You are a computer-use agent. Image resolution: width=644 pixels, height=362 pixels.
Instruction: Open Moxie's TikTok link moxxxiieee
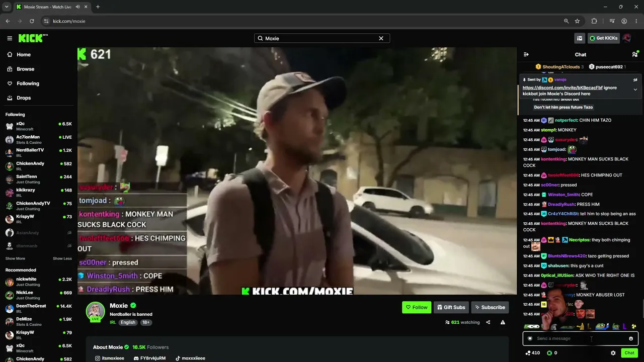[190, 358]
